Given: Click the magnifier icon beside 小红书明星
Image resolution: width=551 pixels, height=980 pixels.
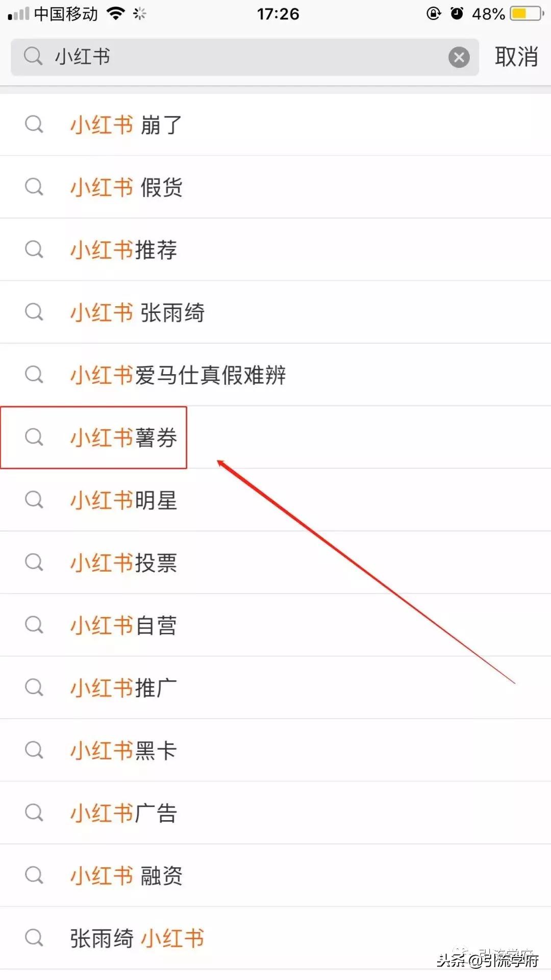Looking at the screenshot, I should (x=34, y=500).
